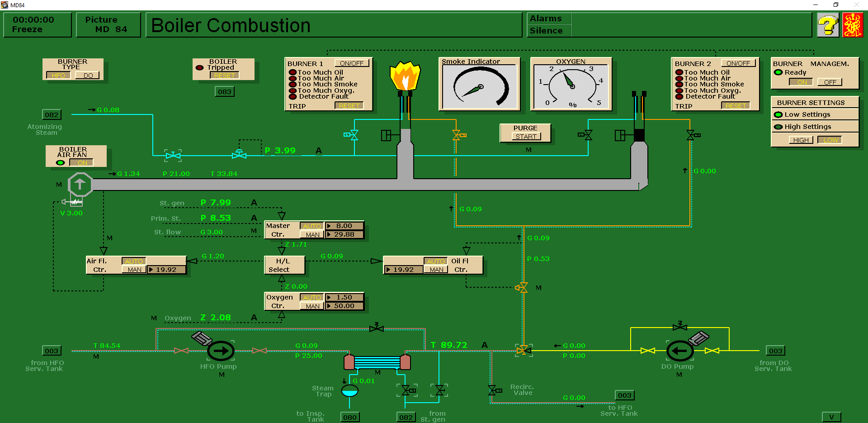Select the boiler air fan symbol

point(80,184)
